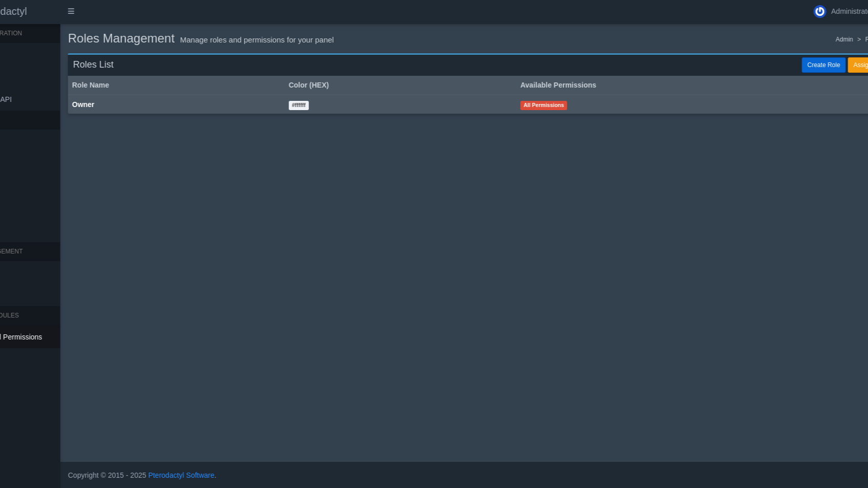Click the Available Permissions column header
The image size is (868, 488).
click(558, 85)
